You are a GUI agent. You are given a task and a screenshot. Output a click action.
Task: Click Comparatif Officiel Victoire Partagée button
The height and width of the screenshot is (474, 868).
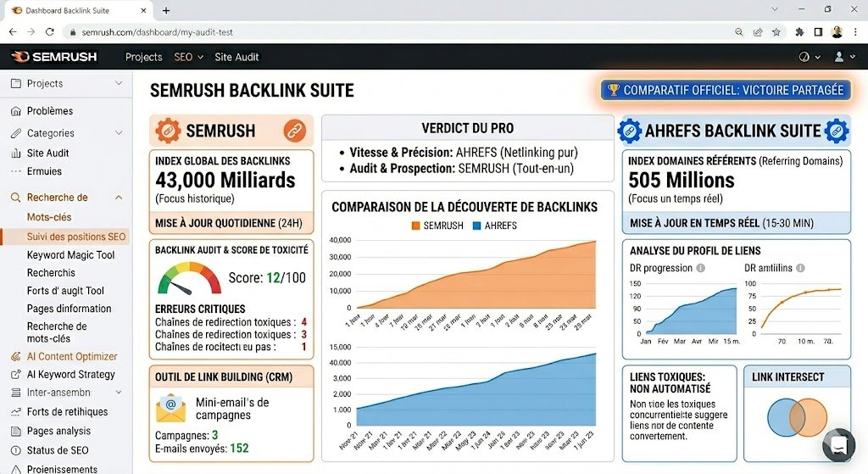point(726,90)
